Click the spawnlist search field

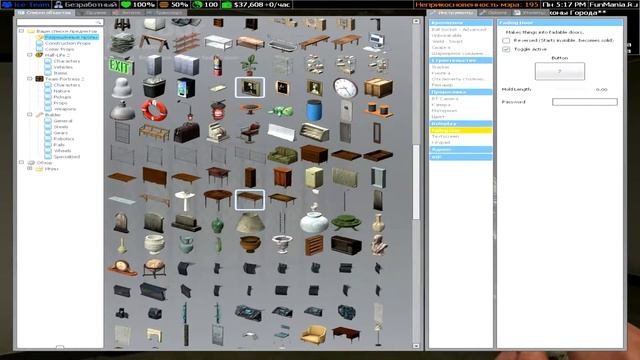tap(60, 22)
